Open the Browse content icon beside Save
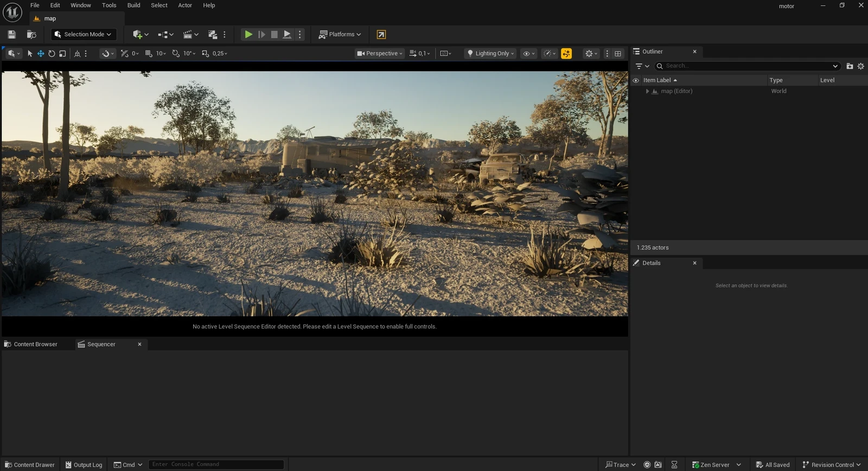 31,34
